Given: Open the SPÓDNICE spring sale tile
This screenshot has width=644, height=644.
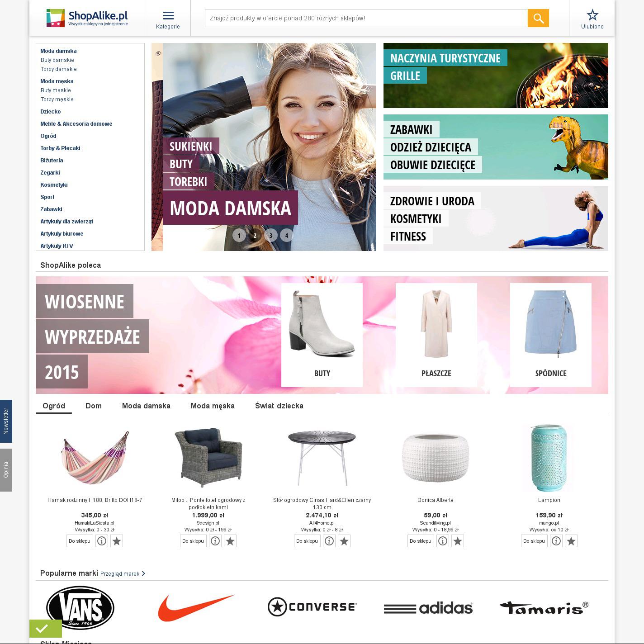Looking at the screenshot, I should pos(551,335).
